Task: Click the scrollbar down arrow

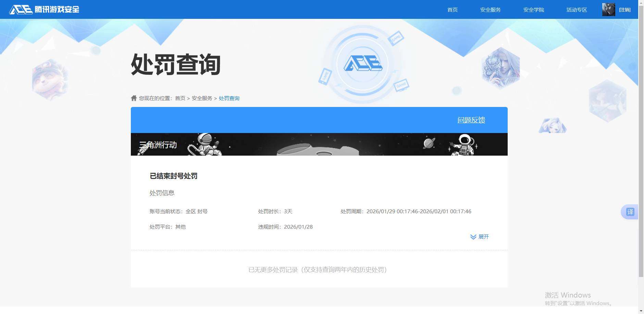Action: tap(641, 311)
